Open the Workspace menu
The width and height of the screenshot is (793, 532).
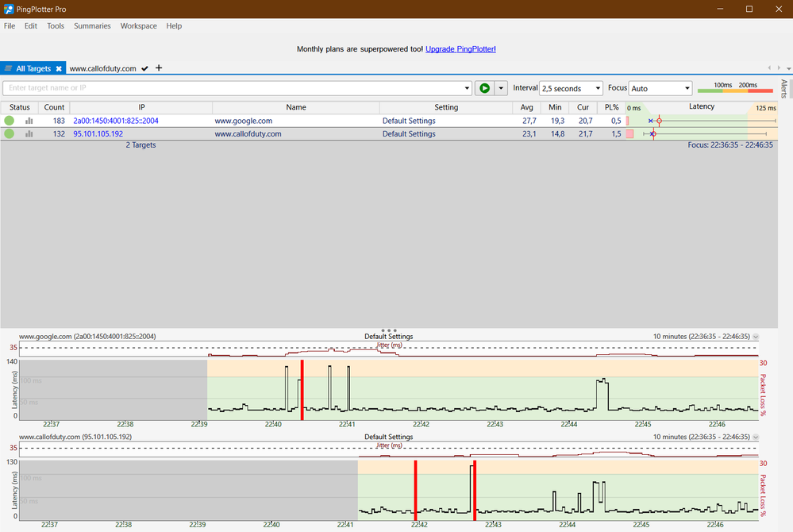pos(138,26)
